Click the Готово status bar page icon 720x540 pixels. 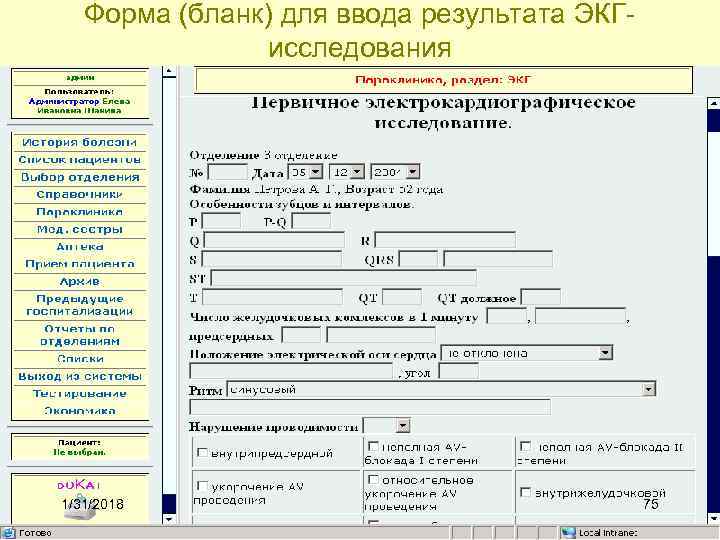click(9, 533)
